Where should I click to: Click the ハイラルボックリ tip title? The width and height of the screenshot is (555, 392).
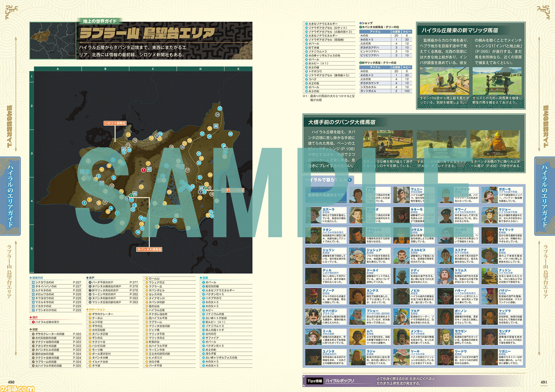click(340, 382)
